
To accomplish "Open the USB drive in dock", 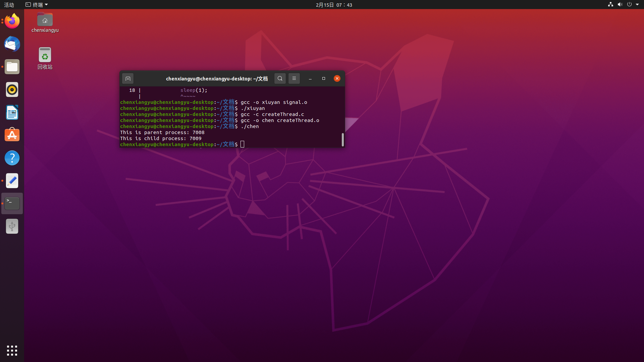I will tap(12, 226).
